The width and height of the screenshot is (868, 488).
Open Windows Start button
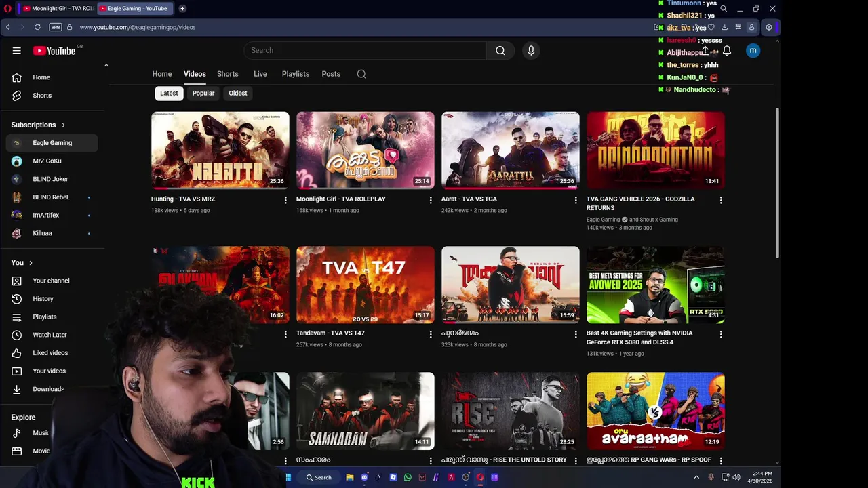pyautogui.click(x=288, y=477)
